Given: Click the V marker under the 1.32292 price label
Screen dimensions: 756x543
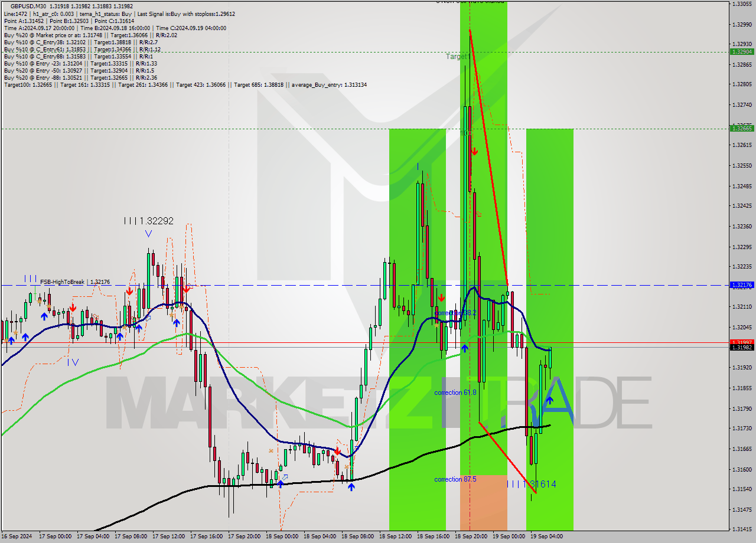Looking at the screenshot, I should point(148,234).
